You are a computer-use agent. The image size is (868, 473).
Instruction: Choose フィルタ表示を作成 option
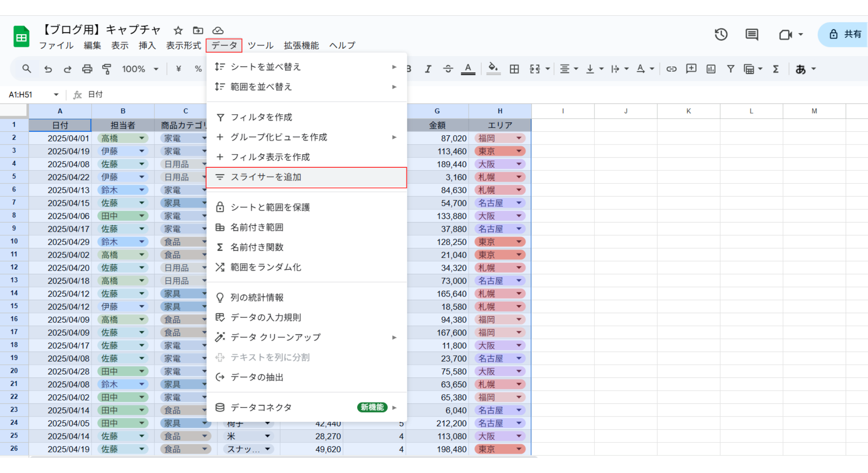pos(306,157)
